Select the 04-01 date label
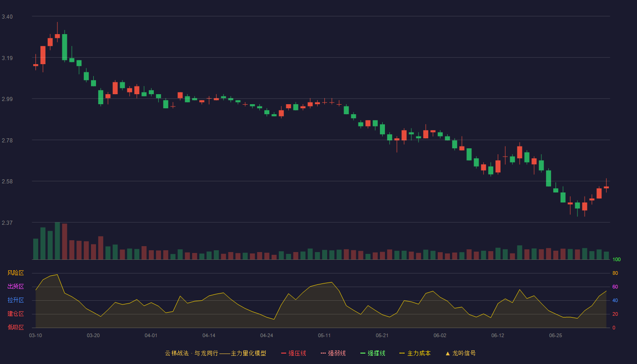This screenshot has height=364, width=637. [x=151, y=335]
